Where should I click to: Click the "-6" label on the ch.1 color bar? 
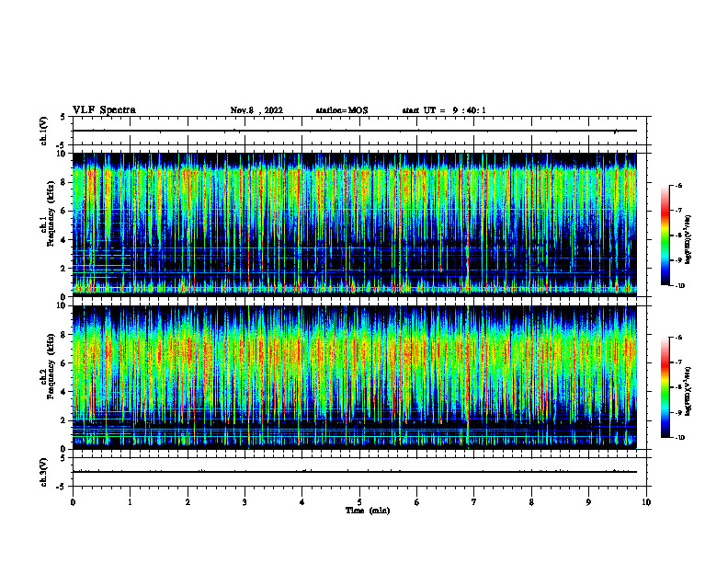pos(678,185)
